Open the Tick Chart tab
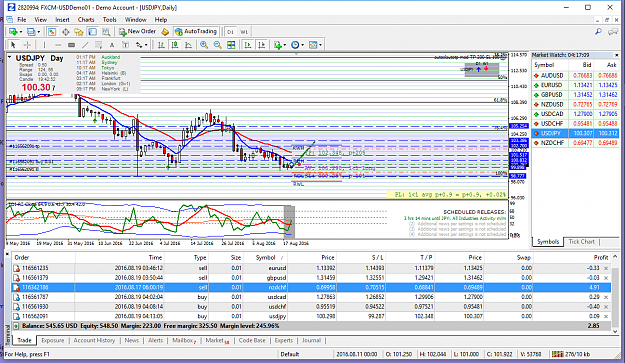This screenshot has height=363, width=625. click(x=581, y=241)
